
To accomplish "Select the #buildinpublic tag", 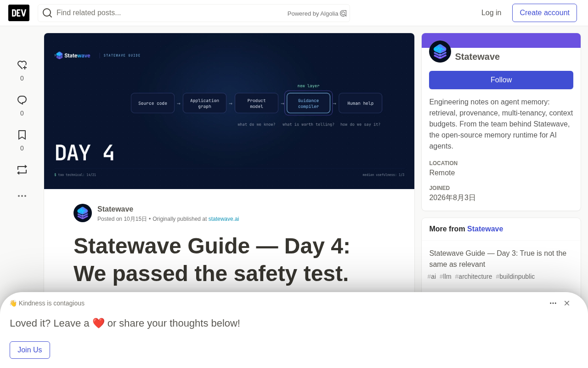I will [515, 276].
